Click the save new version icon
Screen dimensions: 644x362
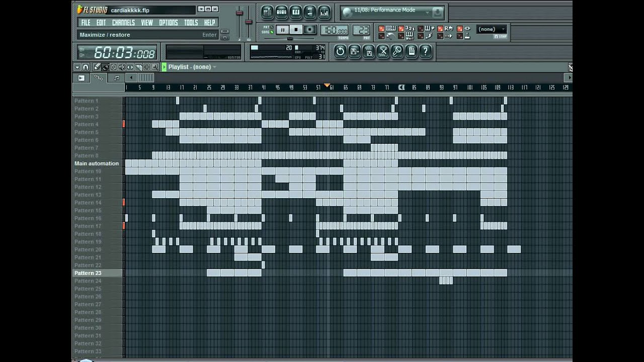tap(355, 51)
